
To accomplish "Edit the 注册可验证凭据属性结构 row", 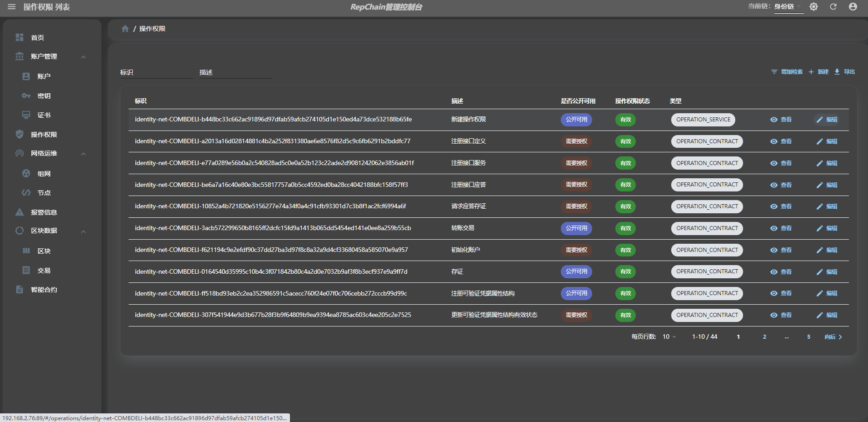I will pos(827,293).
